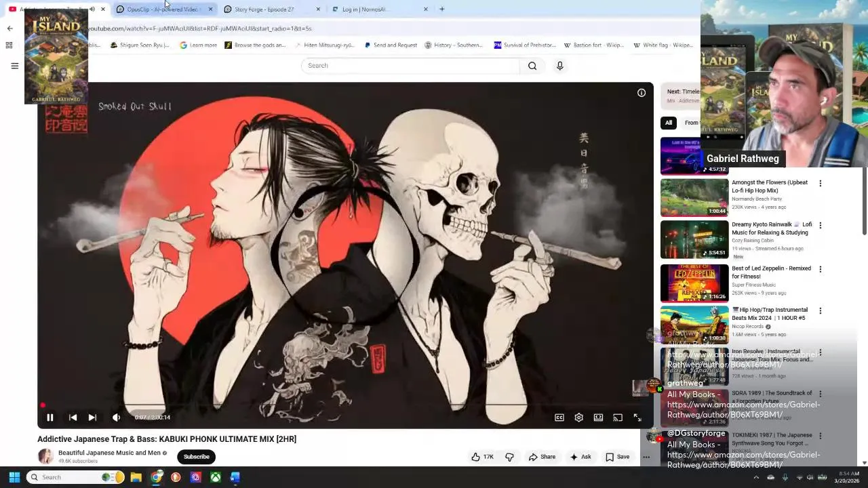Open Send and Request bookmark
Screen dimensions: 868x488
[x=391, y=45]
